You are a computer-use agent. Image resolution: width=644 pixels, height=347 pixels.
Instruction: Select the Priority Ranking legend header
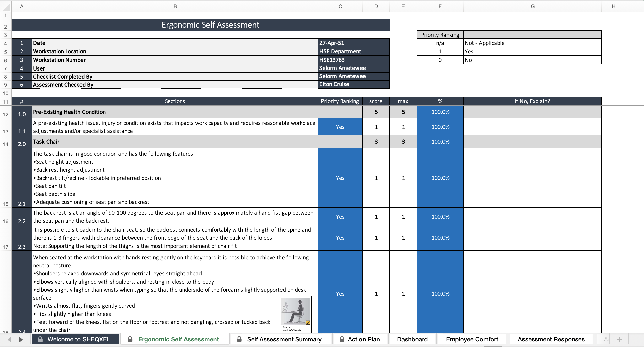point(440,35)
